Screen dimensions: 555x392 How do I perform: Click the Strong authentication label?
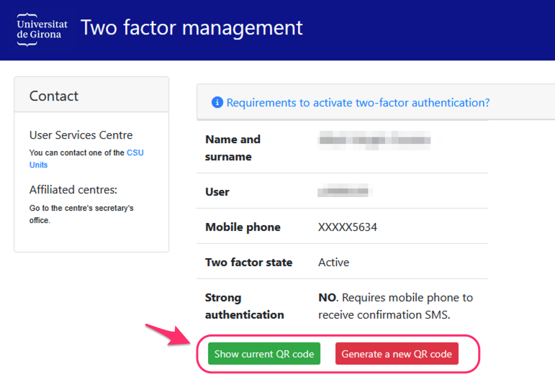(x=244, y=306)
